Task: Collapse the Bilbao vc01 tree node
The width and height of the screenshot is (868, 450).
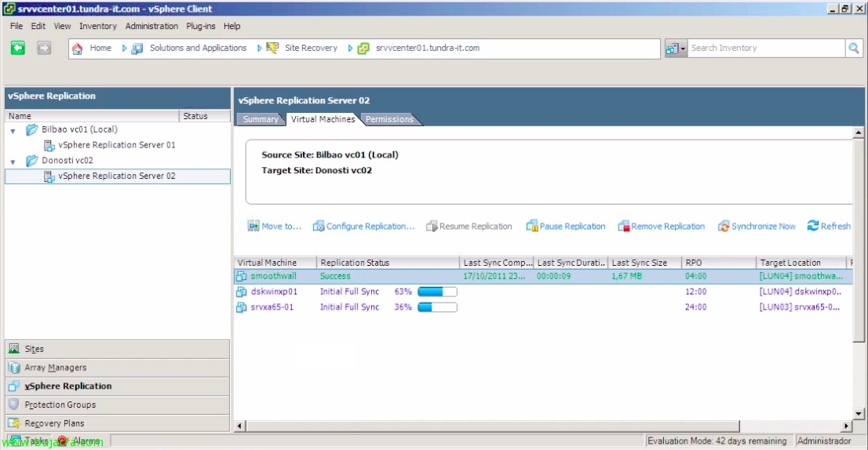Action: click(13, 131)
